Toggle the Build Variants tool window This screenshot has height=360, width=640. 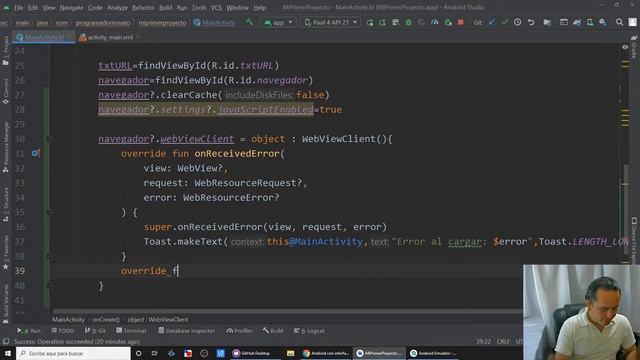pos(6,304)
